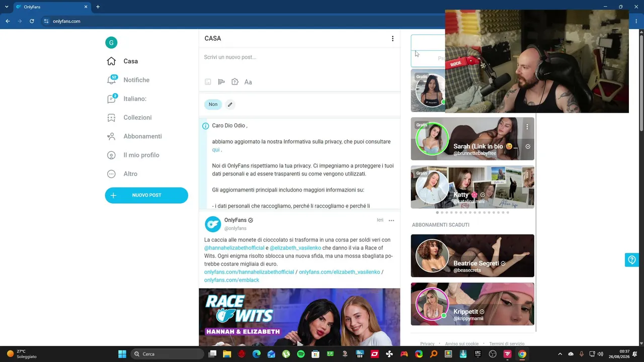Open a new Chrome tab
This screenshot has height=362, width=644.
(x=98, y=7)
